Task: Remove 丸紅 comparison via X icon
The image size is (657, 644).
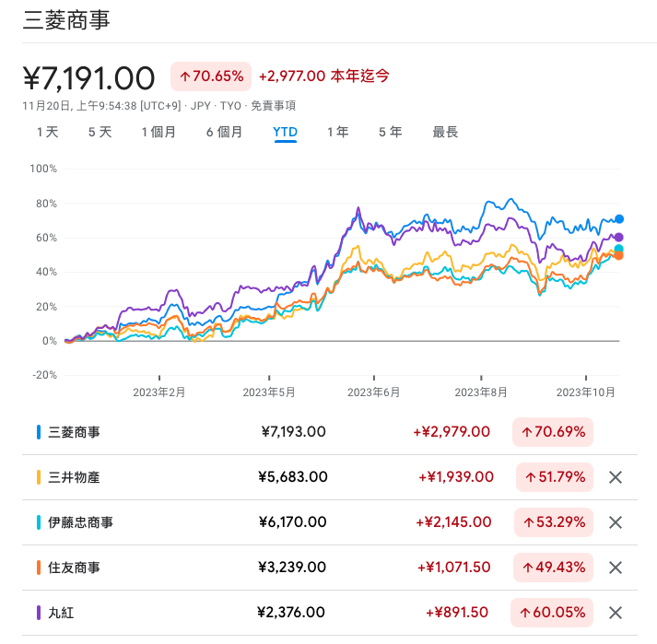Action: click(x=616, y=613)
